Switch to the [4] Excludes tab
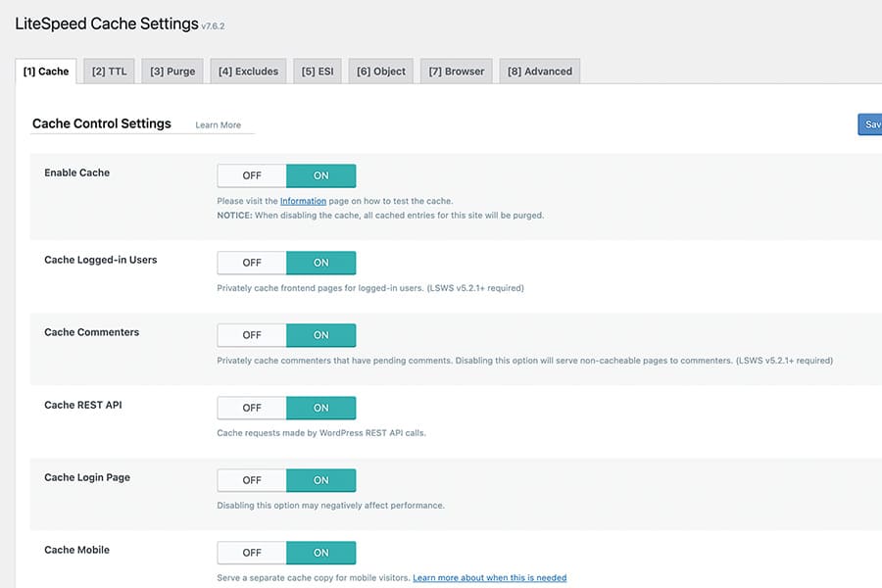This screenshot has width=882, height=588. click(248, 71)
